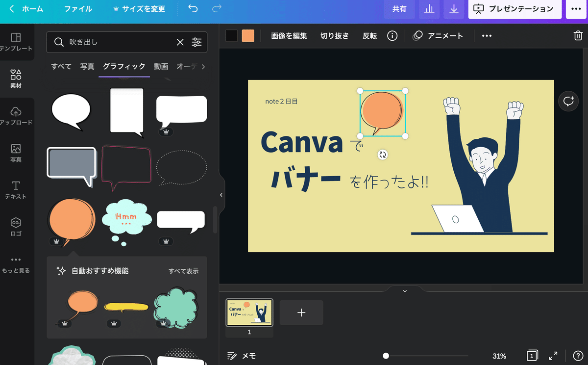Screen dimensions: 588x365
Task: Add a new page with the plus button
Action: [301, 313]
